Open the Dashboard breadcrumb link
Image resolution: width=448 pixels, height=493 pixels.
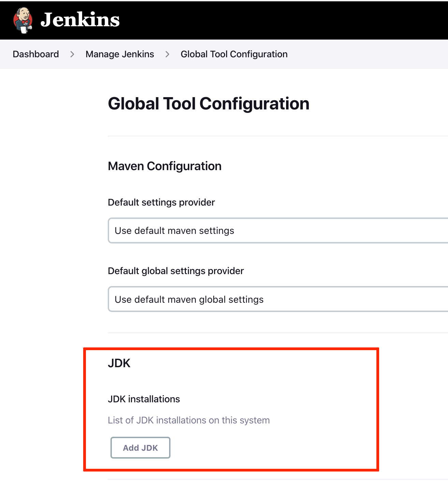36,54
